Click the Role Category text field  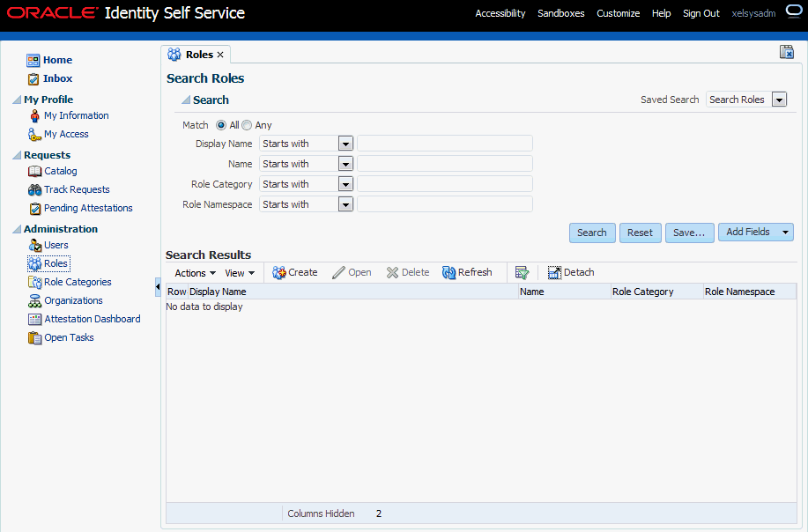[x=445, y=184]
